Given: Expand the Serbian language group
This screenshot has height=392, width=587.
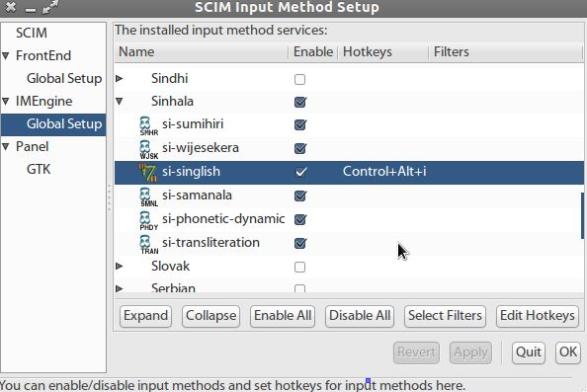Looking at the screenshot, I should click(x=120, y=288).
